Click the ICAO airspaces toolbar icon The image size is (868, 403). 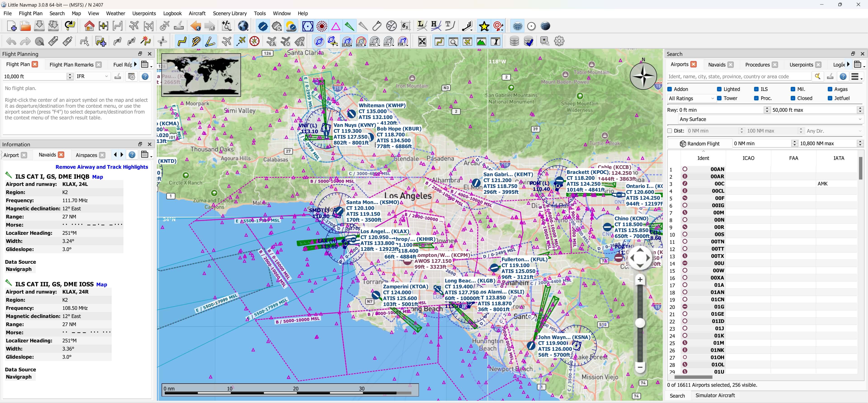(x=347, y=41)
